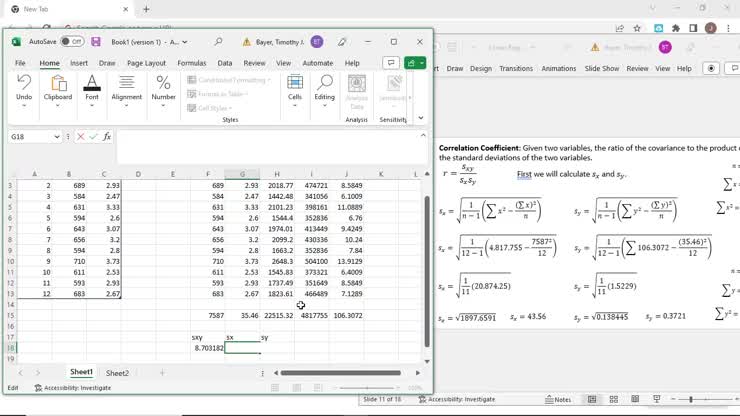Viewport: 740px width, 416px height.
Task: Open the Formulas tab in Excel
Action: (192, 63)
